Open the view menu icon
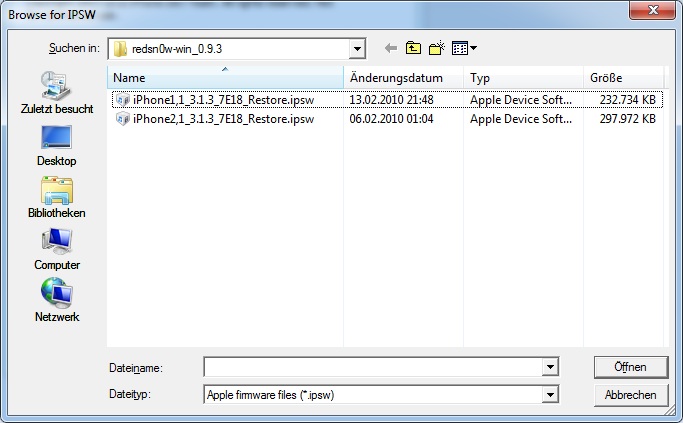Image resolution: width=683 pixels, height=423 pixels. (x=463, y=48)
